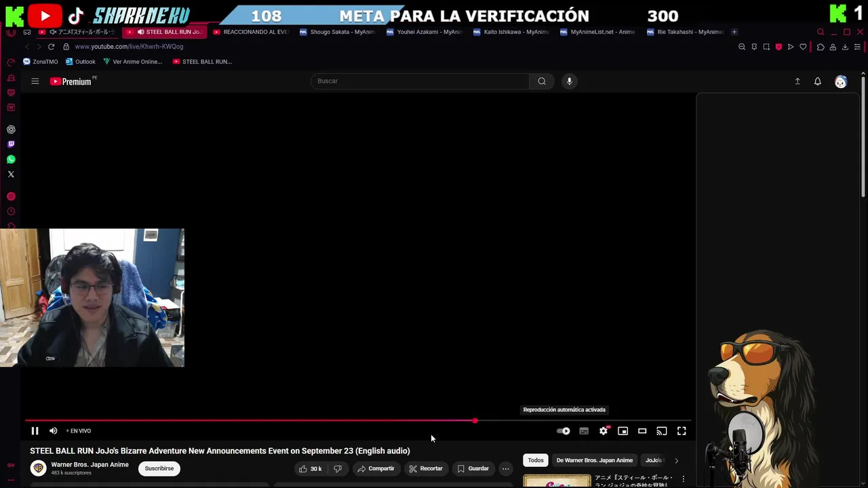Switch to theater mode view
The width and height of the screenshot is (868, 488).
tap(642, 431)
